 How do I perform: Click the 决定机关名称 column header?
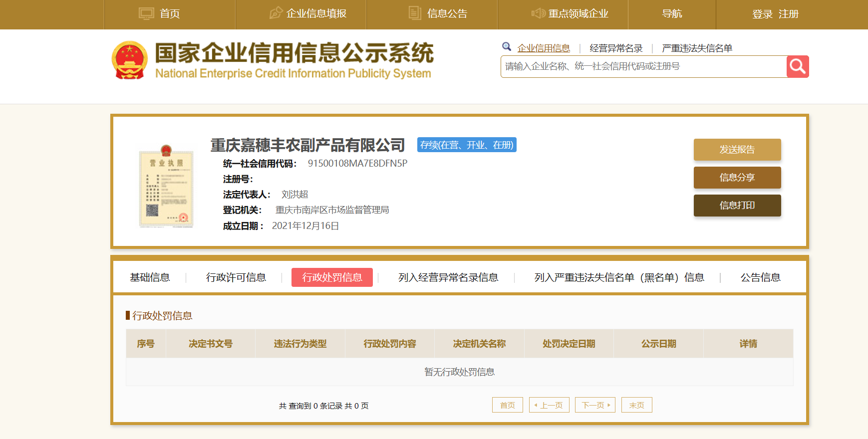coord(479,344)
